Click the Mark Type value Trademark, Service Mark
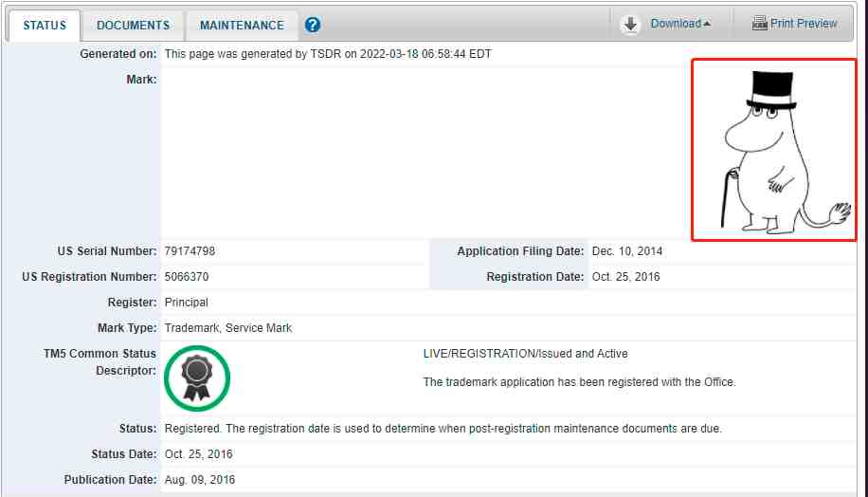Screen dimensions: 868x497 [228, 328]
